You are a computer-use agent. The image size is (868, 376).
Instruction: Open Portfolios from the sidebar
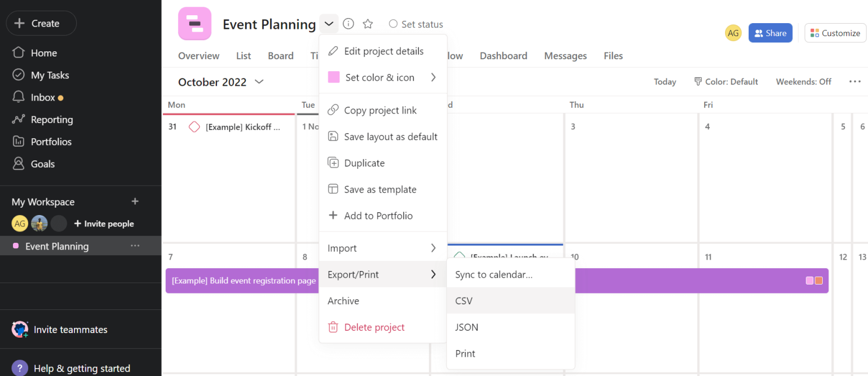[50, 141]
